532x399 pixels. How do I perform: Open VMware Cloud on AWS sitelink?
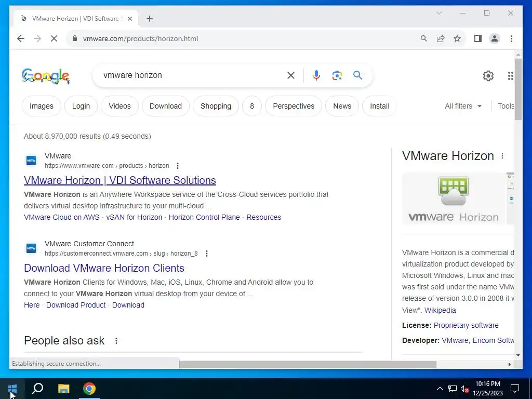pyautogui.click(x=62, y=217)
